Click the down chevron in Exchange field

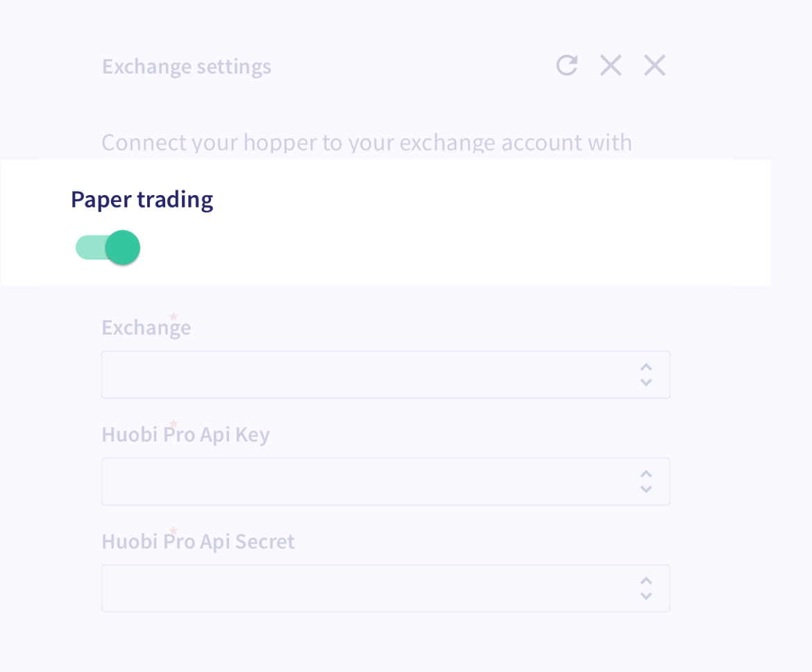pyautogui.click(x=646, y=383)
